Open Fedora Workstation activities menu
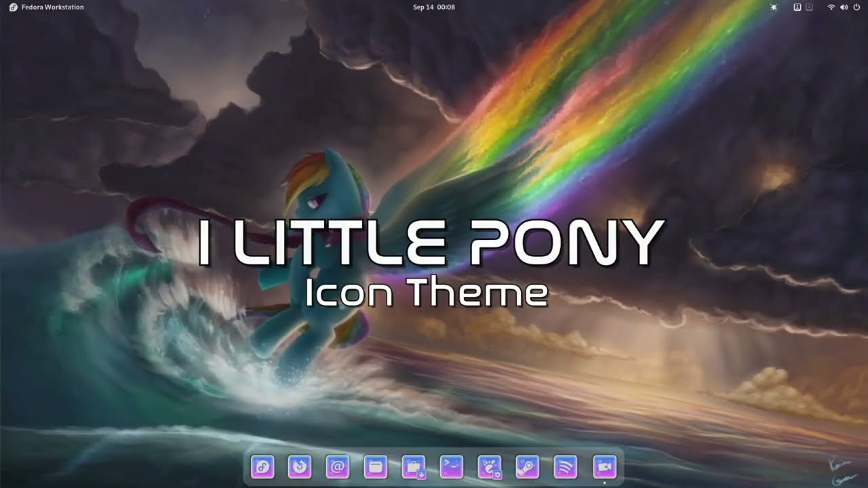Image resolution: width=868 pixels, height=488 pixels. coord(47,7)
